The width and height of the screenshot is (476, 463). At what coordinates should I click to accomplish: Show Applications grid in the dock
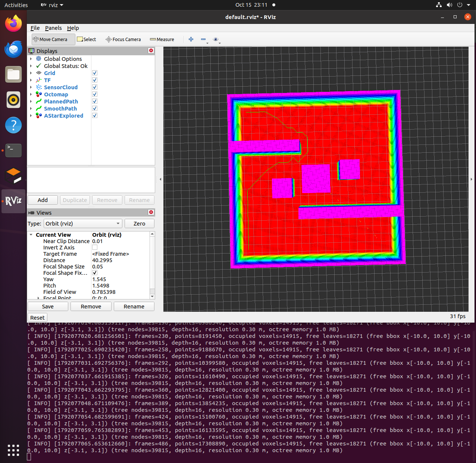13,450
